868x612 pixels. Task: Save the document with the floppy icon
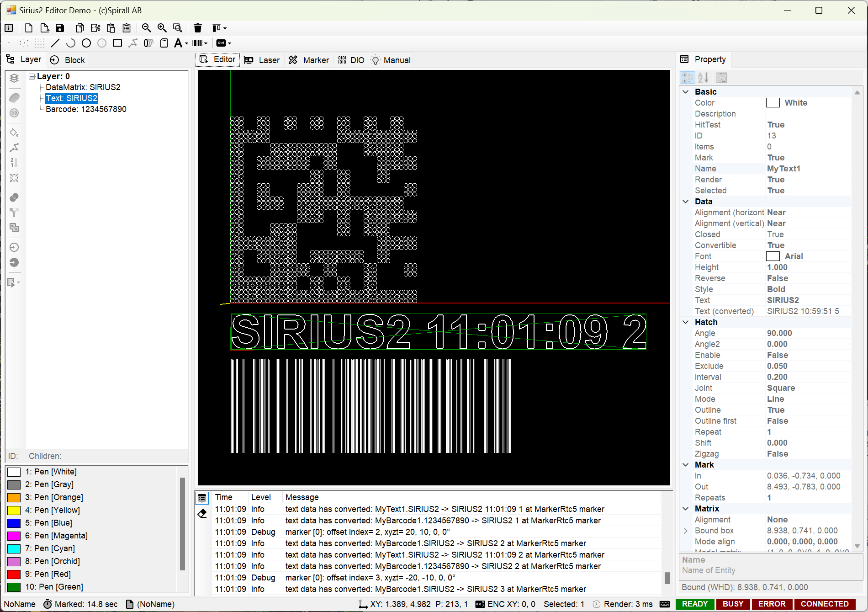(60, 28)
